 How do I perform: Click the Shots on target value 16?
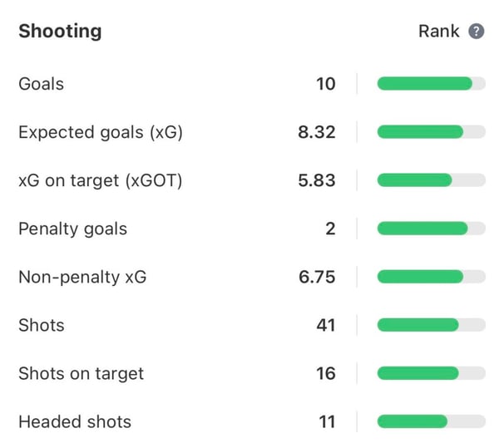[x=326, y=373]
